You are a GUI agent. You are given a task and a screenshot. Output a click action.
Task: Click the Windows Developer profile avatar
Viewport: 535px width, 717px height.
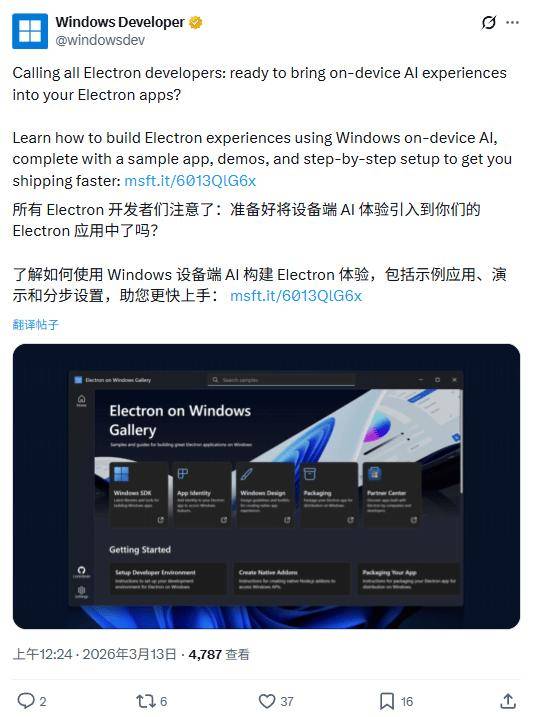coord(30,31)
